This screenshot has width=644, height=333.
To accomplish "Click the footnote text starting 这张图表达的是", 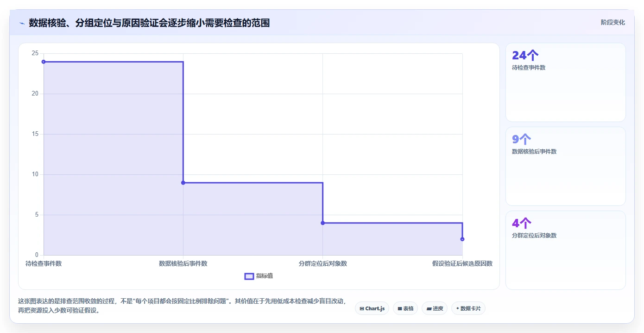I will click(182, 306).
